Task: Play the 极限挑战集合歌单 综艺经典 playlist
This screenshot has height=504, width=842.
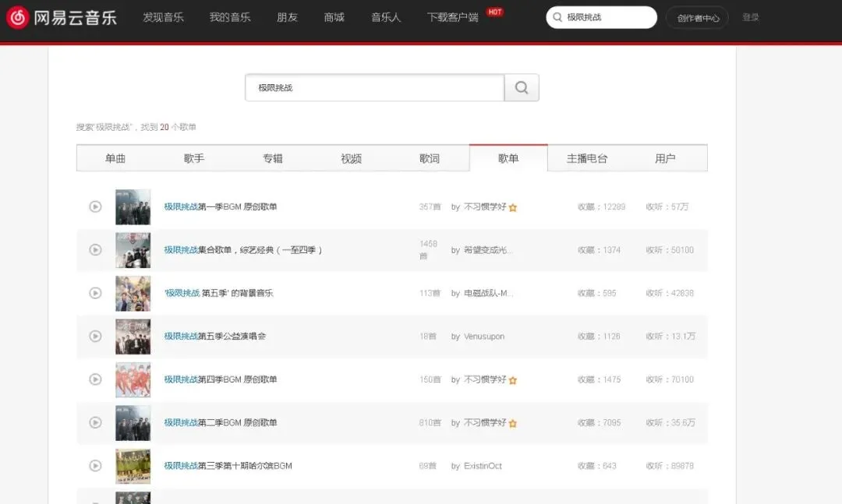Action: tap(95, 249)
